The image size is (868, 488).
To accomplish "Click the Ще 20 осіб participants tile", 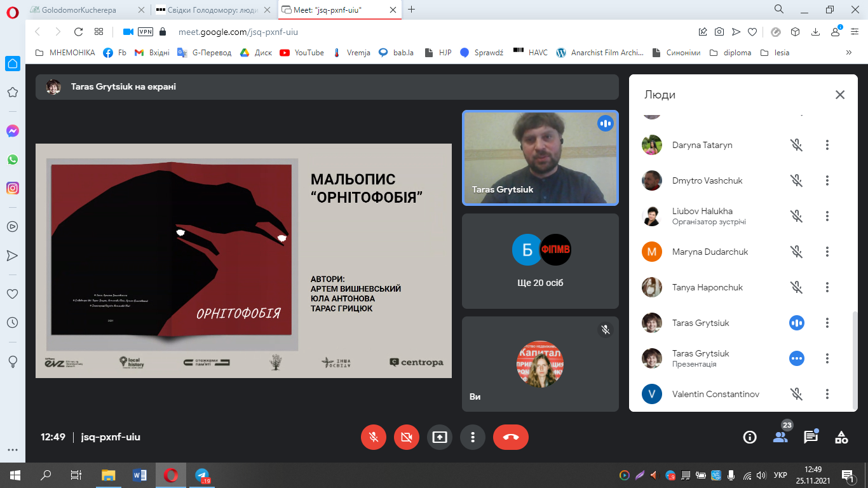I will 540,261.
